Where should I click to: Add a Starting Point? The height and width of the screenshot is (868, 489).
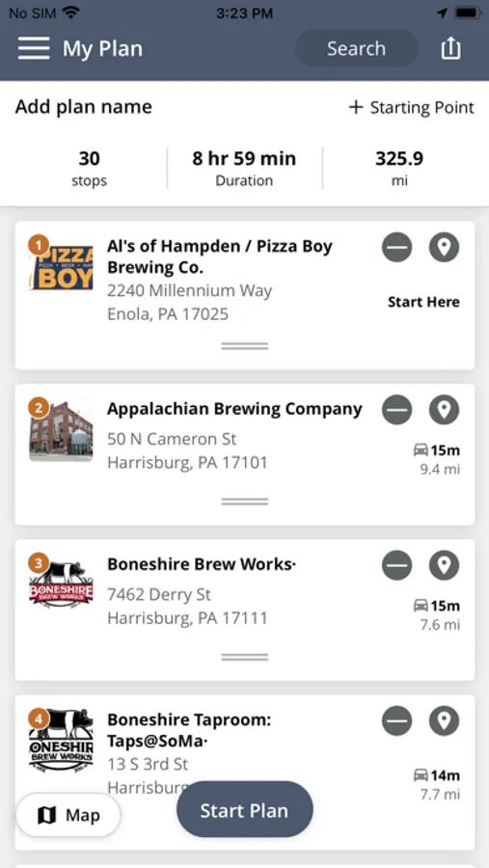click(411, 107)
